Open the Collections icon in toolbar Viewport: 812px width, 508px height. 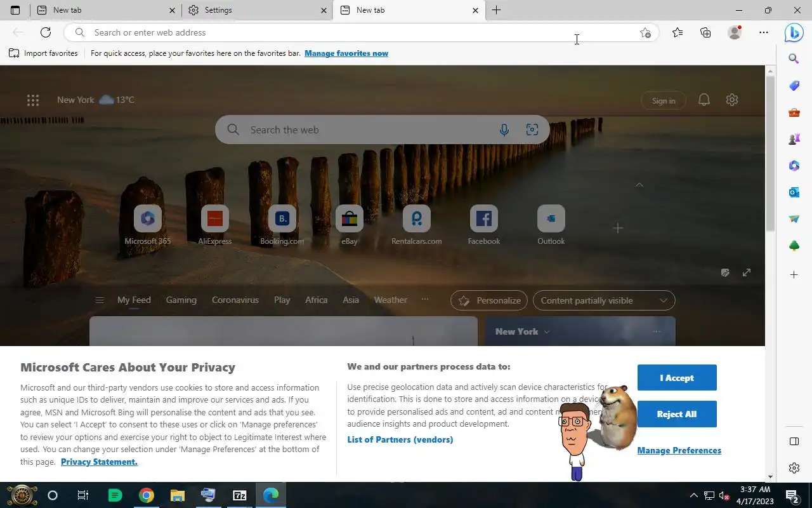tap(705, 32)
